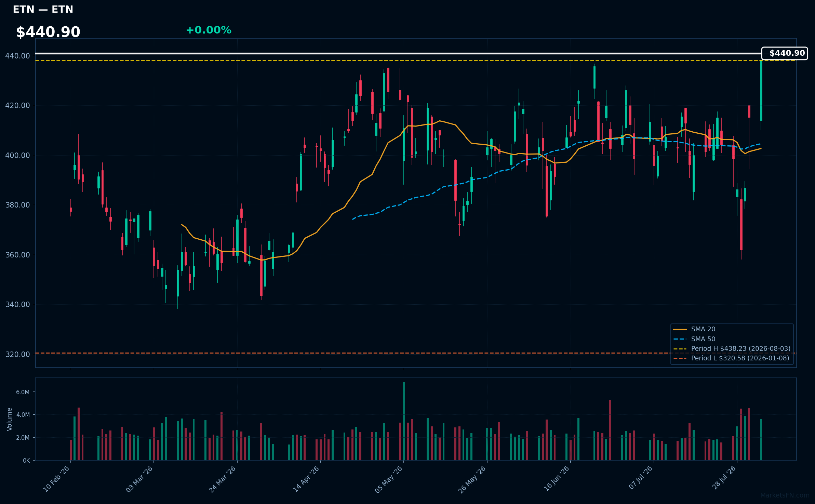Click the orange SMA 20 legend line sample

(680, 329)
